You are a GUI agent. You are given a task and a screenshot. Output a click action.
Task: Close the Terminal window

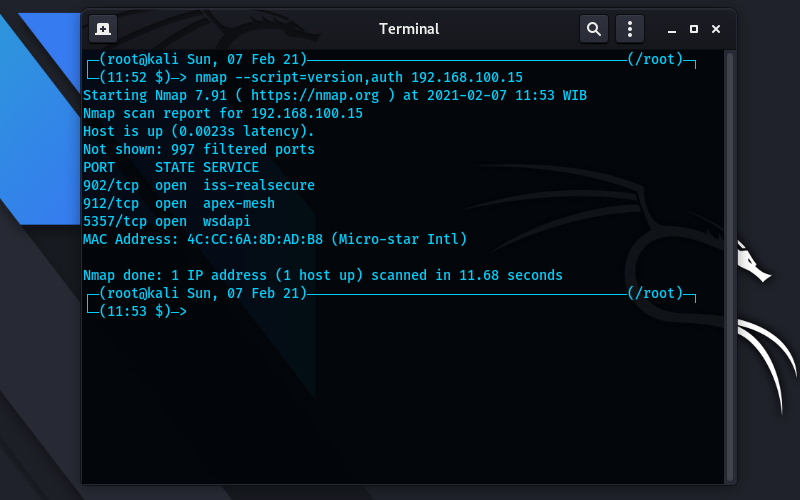pos(716,29)
